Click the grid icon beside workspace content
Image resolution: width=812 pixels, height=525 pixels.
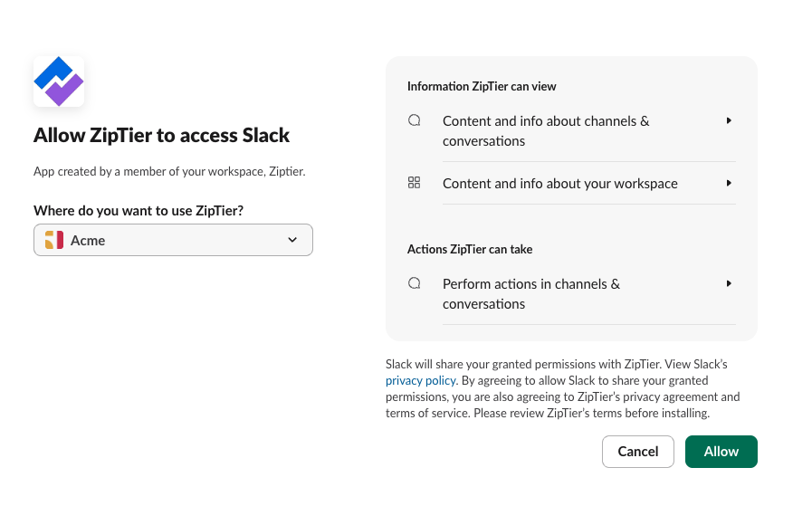click(x=415, y=183)
